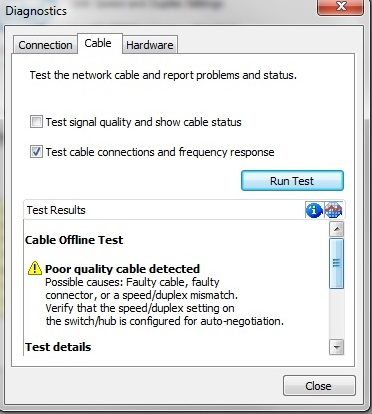
Task: Open the Hardware tab
Action: 150,45
